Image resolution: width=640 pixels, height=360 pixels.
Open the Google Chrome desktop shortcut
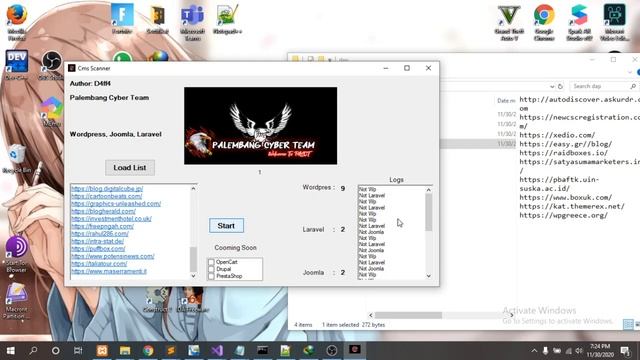544,22
